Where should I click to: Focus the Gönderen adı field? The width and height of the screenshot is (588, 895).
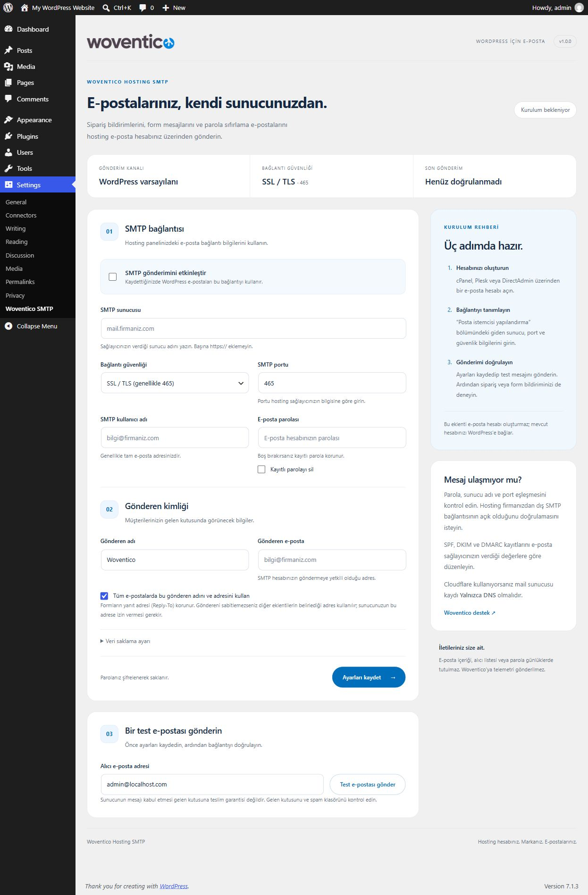pyautogui.click(x=175, y=560)
